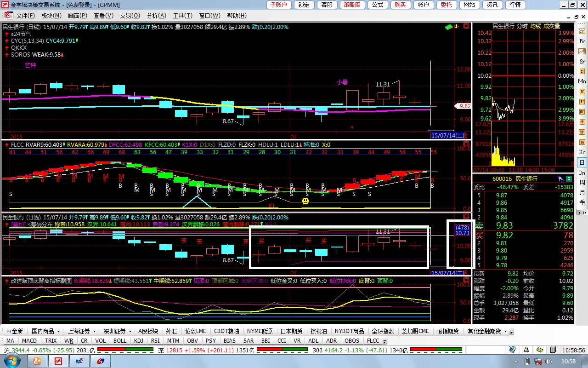This screenshot has width=588, height=368.
Task: Click the green chip icon above main chart
Action: [448, 27]
